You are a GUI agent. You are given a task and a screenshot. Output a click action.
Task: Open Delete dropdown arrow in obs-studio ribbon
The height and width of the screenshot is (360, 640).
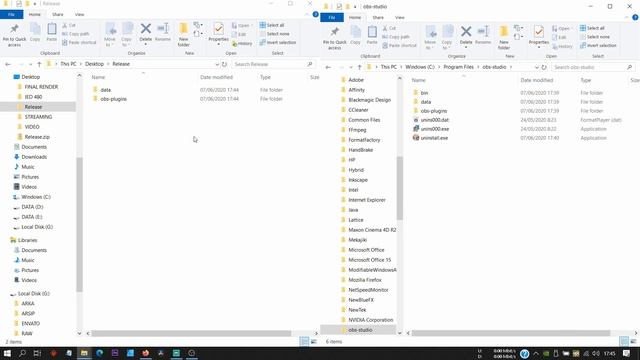[x=466, y=47]
